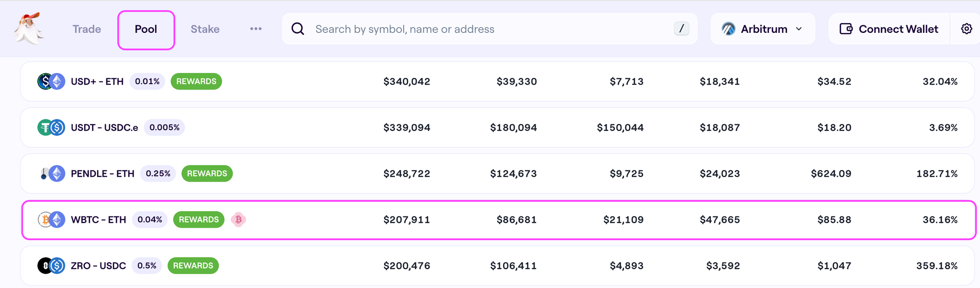Click the USD+ - ETH token pair icon
Image resolution: width=980 pixels, height=288 pixels.
51,81
